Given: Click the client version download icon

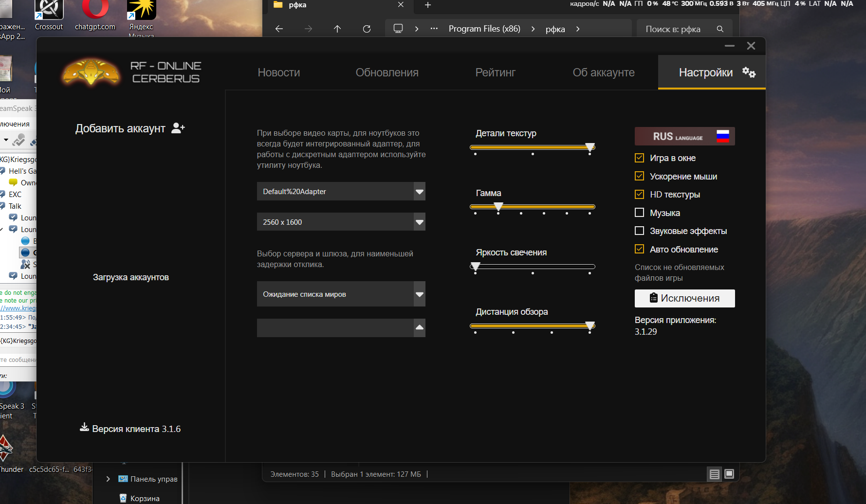Looking at the screenshot, I should (x=84, y=427).
